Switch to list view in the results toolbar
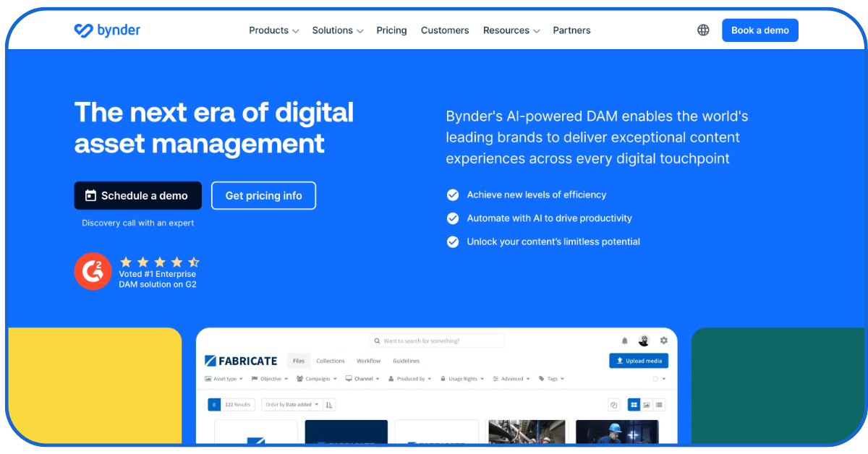The image size is (868, 454). pyautogui.click(x=660, y=404)
